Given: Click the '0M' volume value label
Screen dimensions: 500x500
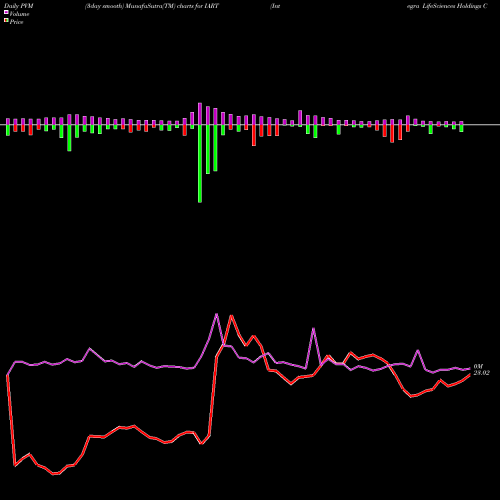Looking at the screenshot, I should pos(478,367).
